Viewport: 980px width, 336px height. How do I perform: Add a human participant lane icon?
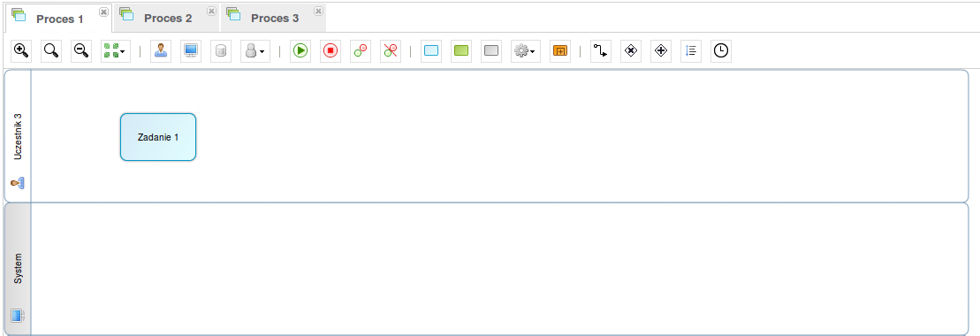click(x=161, y=51)
